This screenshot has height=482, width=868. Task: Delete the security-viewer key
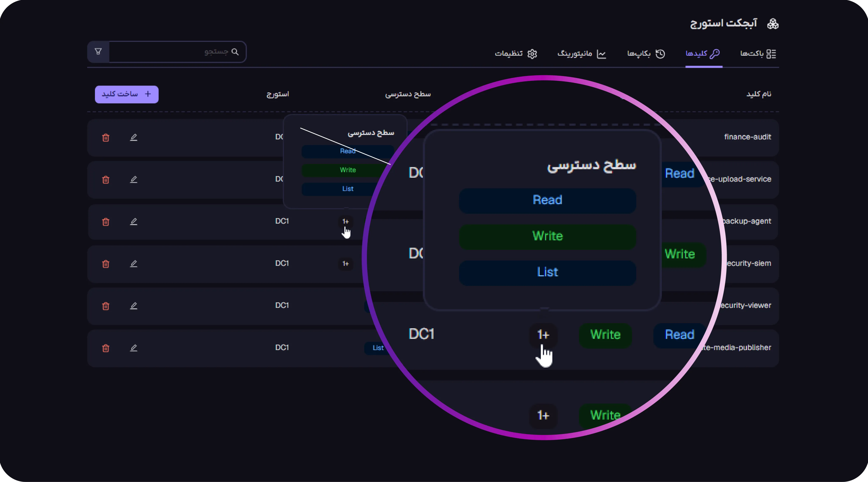click(106, 306)
